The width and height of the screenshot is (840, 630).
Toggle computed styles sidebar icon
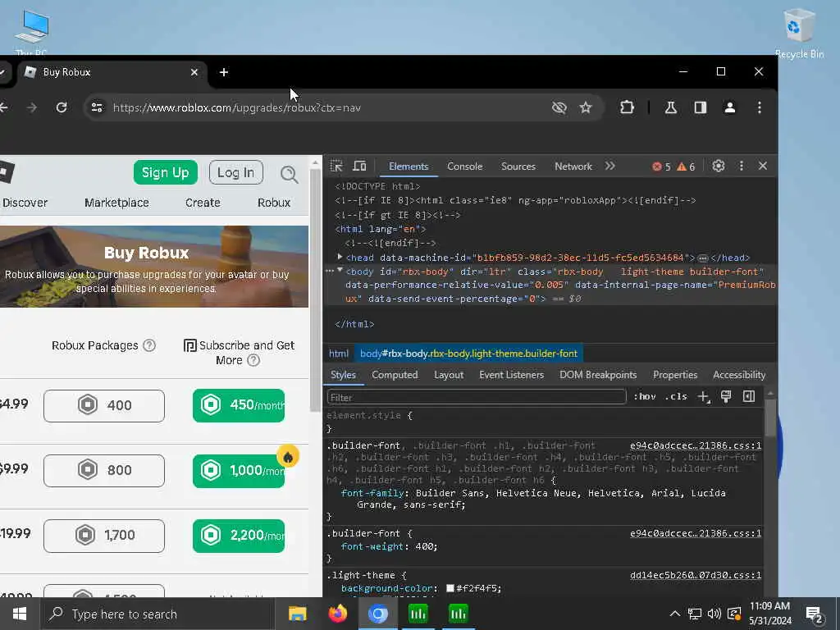coord(748,397)
